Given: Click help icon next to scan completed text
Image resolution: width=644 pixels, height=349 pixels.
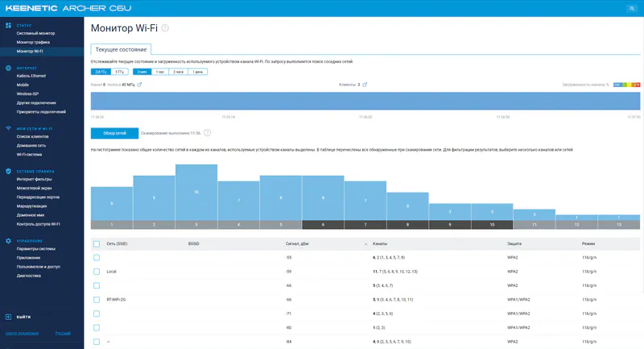Looking at the screenshot, I should 208,133.
